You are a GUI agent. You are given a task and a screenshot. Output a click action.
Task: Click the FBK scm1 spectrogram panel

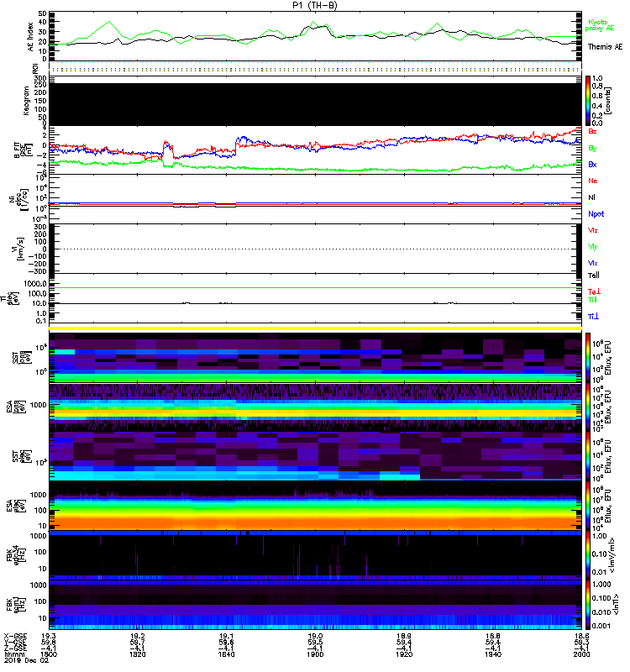pyautogui.click(x=315, y=605)
